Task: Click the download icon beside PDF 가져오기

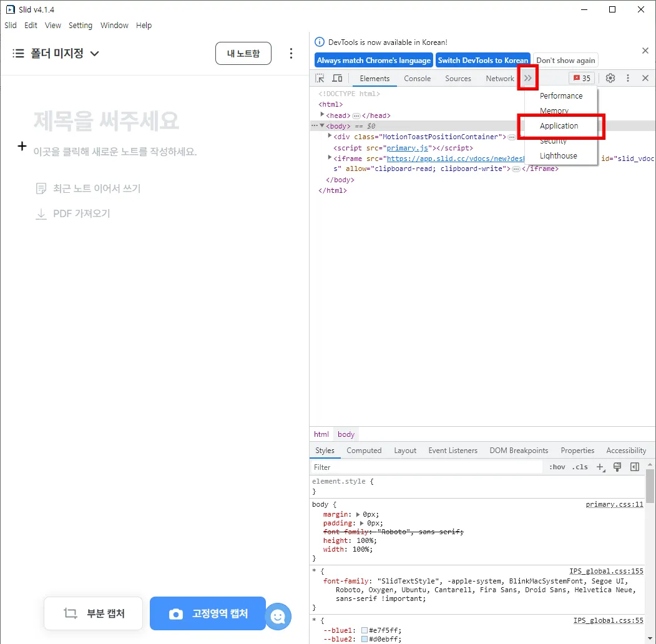Action: pos(41,214)
